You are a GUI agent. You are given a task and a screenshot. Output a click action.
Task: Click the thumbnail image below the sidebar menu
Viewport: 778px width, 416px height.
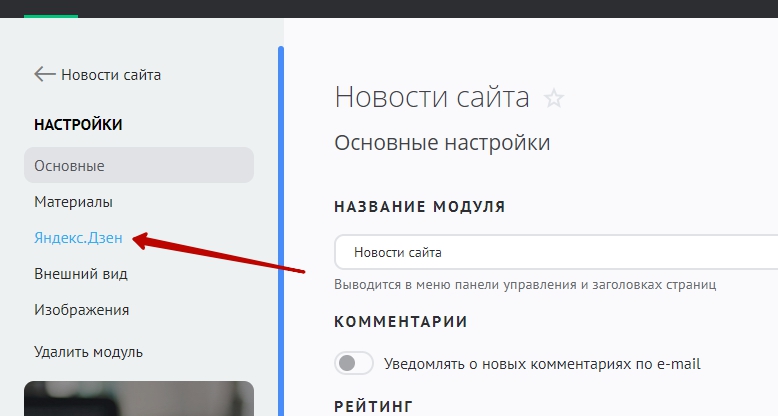click(x=138, y=398)
